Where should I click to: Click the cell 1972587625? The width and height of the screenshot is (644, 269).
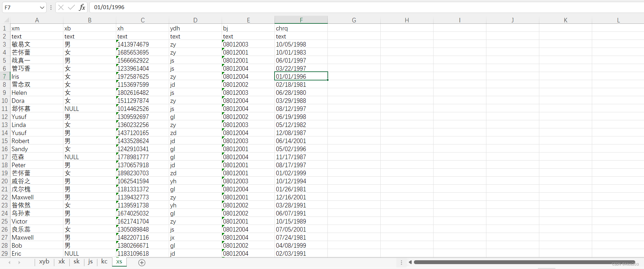(143, 77)
